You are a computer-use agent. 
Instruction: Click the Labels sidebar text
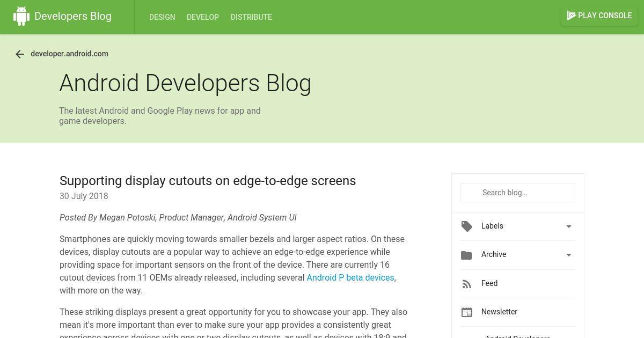tap(492, 226)
